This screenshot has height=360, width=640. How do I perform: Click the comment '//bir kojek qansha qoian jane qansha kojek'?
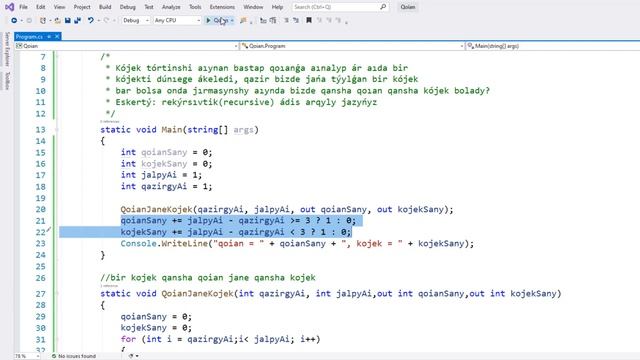click(x=208, y=278)
